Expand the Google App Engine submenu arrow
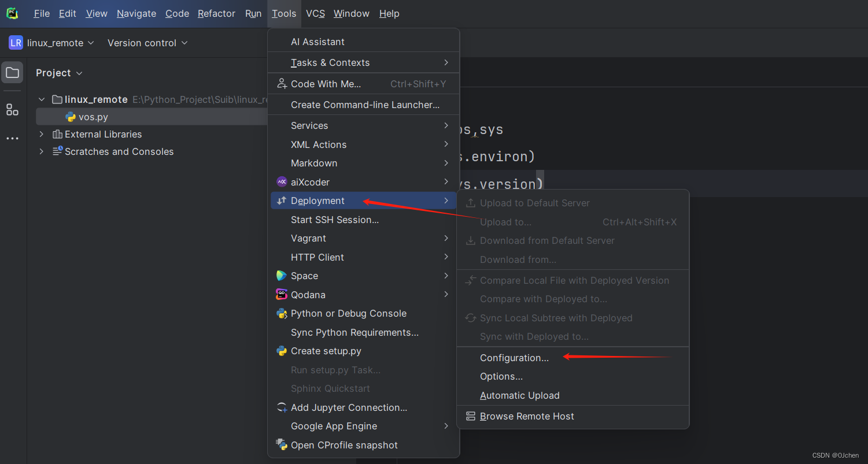The height and width of the screenshot is (464, 868). [446, 426]
